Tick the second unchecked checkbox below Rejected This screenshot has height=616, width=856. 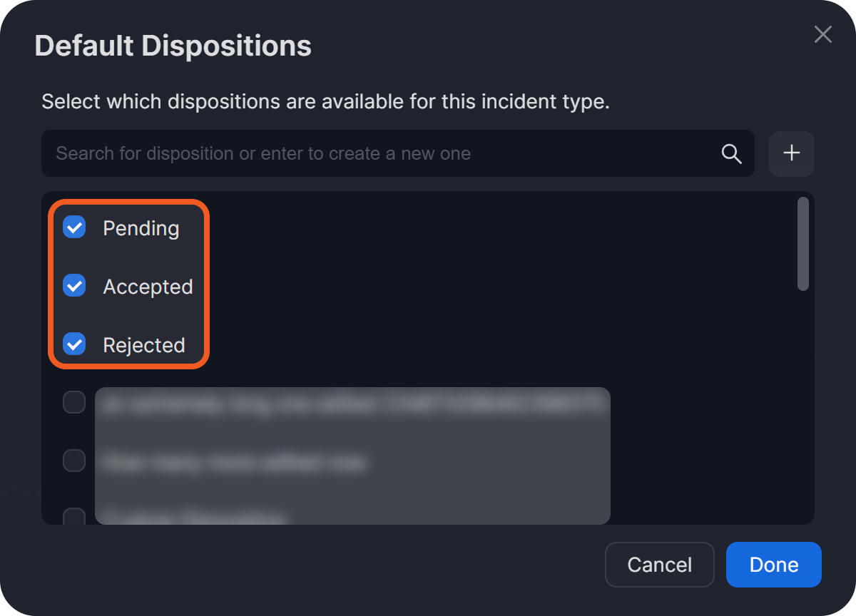tap(74, 461)
